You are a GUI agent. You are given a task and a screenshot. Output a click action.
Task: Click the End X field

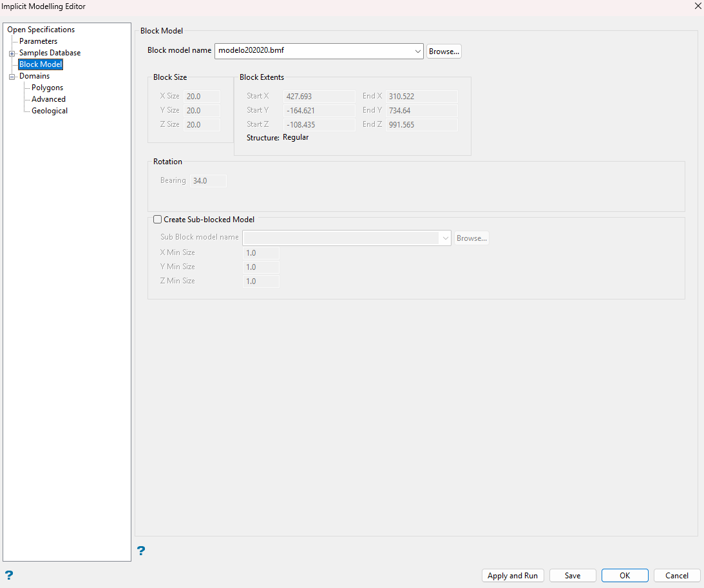[422, 97]
